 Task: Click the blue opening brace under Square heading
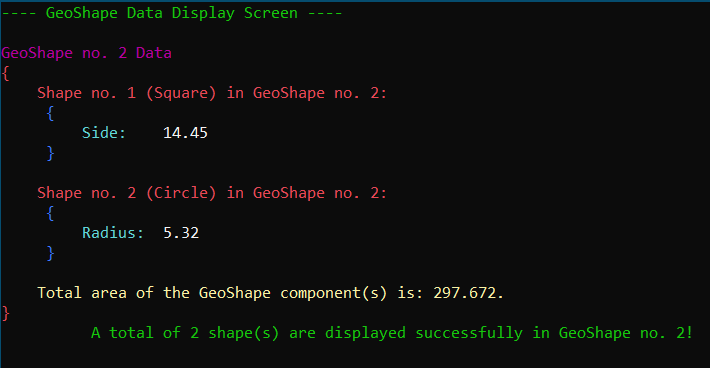50,113
